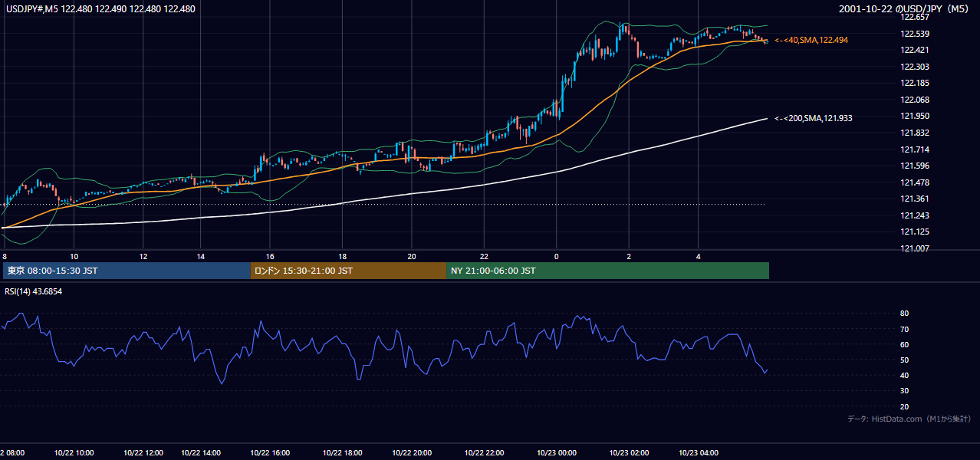Click price axis value 122.068
This screenshot has width=980, height=460.
914,100
